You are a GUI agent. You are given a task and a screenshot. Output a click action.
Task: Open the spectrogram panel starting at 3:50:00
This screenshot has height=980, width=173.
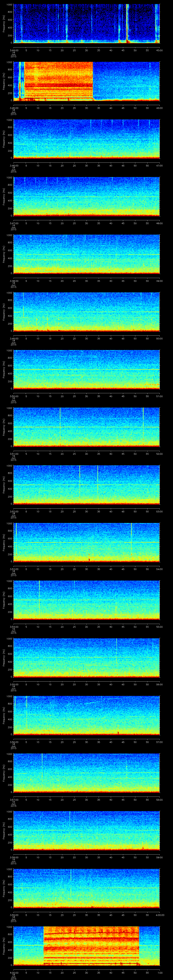(86, 369)
